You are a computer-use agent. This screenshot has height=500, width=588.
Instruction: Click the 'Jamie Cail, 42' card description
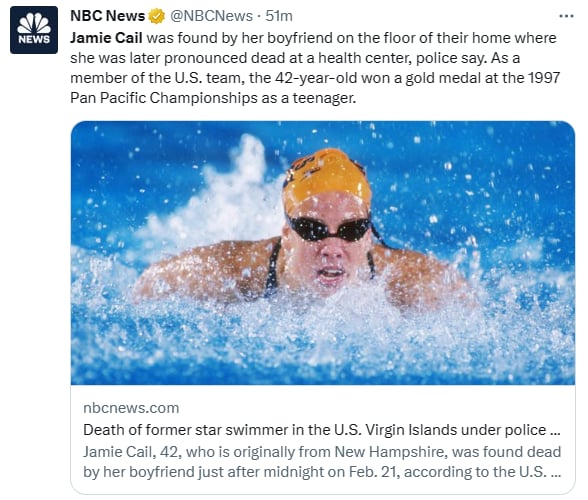pyautogui.click(x=322, y=462)
